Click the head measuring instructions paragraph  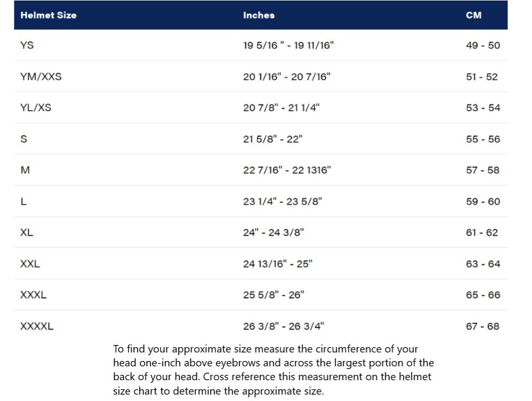pyautogui.click(x=273, y=370)
